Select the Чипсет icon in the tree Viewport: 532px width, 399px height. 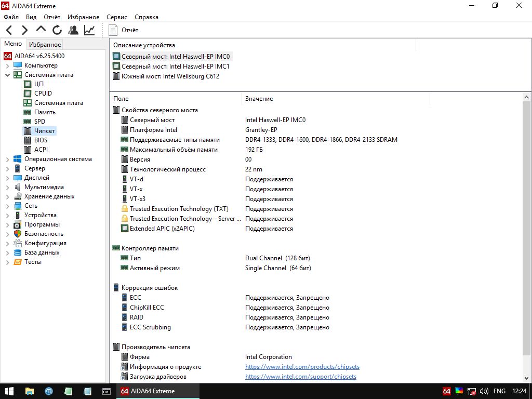tap(28, 131)
